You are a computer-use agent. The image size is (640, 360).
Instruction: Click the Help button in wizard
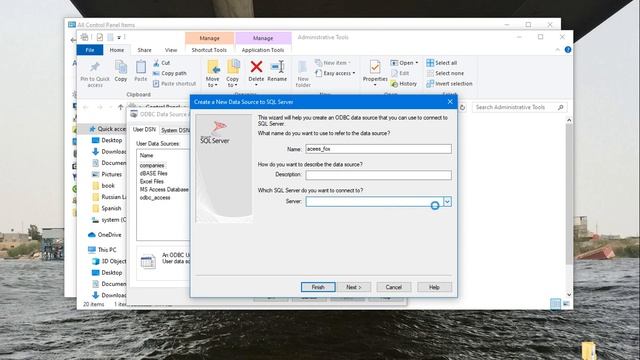coord(434,287)
